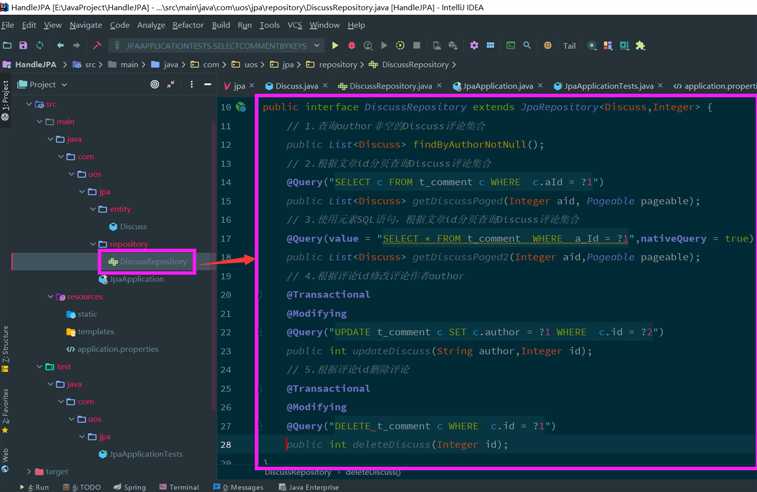Collapse the resources folder chevron
757x492 pixels.
50,296
